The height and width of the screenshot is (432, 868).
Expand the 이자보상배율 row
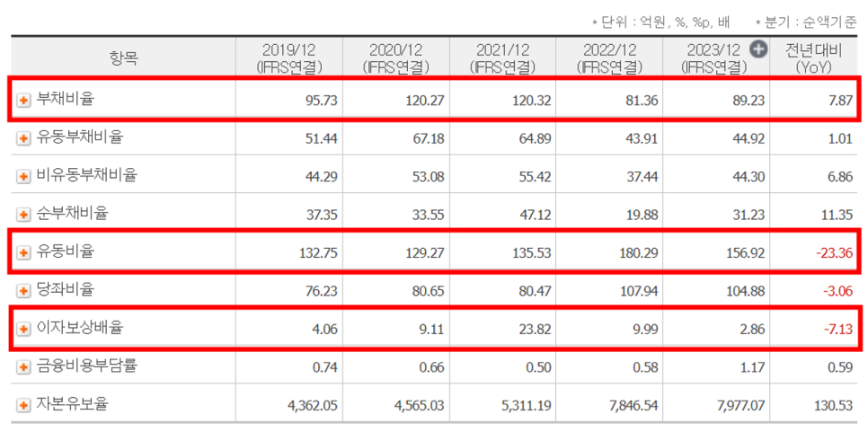pos(23,329)
